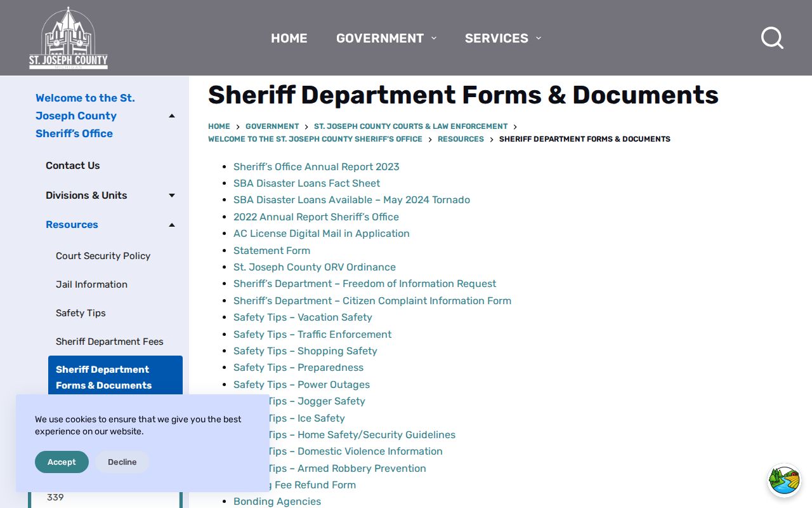Open Ice Safety tips link
The width and height of the screenshot is (812, 508).
coord(307,418)
